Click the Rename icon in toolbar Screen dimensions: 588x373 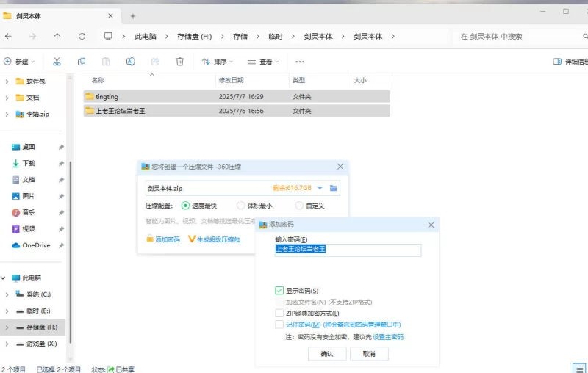click(130, 62)
